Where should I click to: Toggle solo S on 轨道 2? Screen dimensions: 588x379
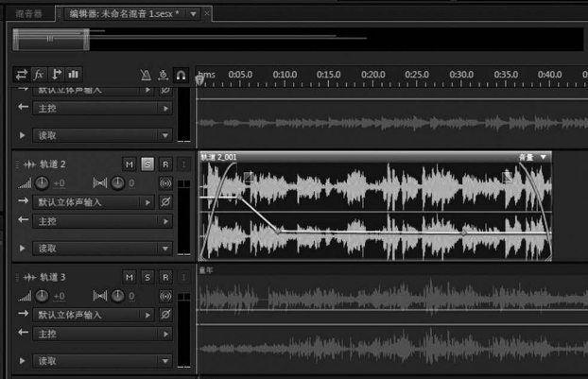click(x=147, y=164)
